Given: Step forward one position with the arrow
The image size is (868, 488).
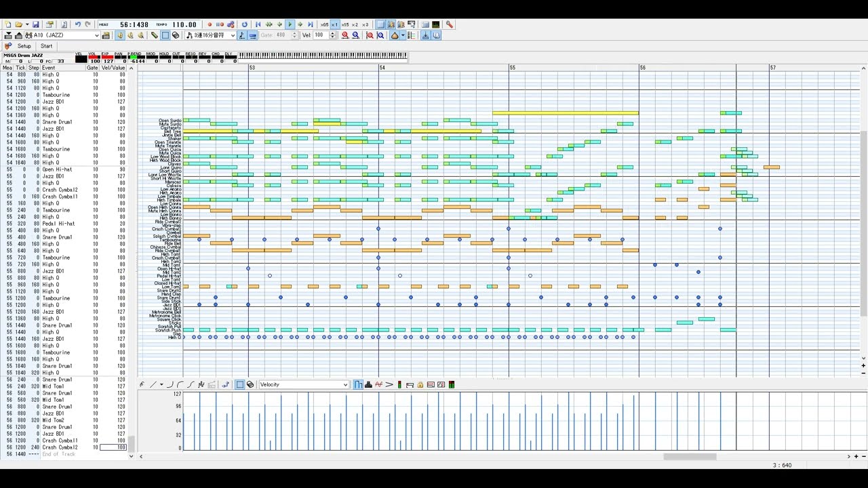Looking at the screenshot, I should (x=300, y=24).
